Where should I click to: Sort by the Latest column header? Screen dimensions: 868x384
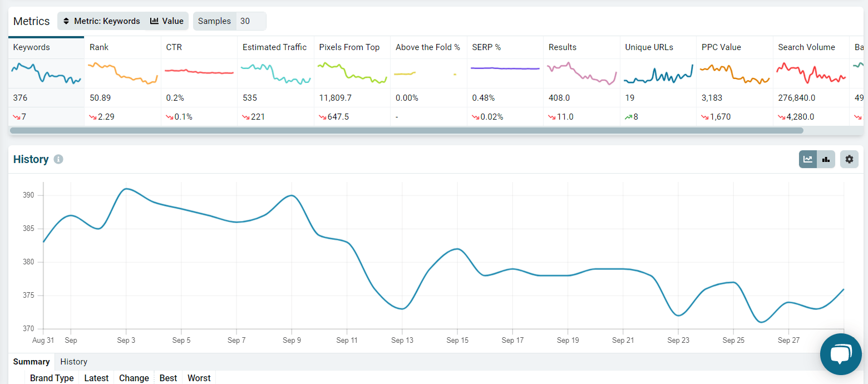coord(96,378)
